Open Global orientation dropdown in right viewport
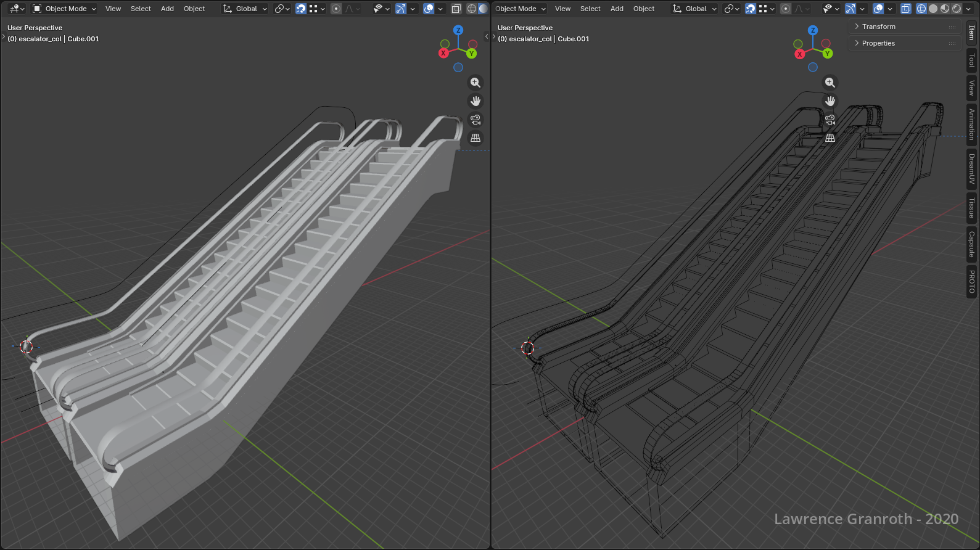Image resolution: width=980 pixels, height=550 pixels. point(695,9)
